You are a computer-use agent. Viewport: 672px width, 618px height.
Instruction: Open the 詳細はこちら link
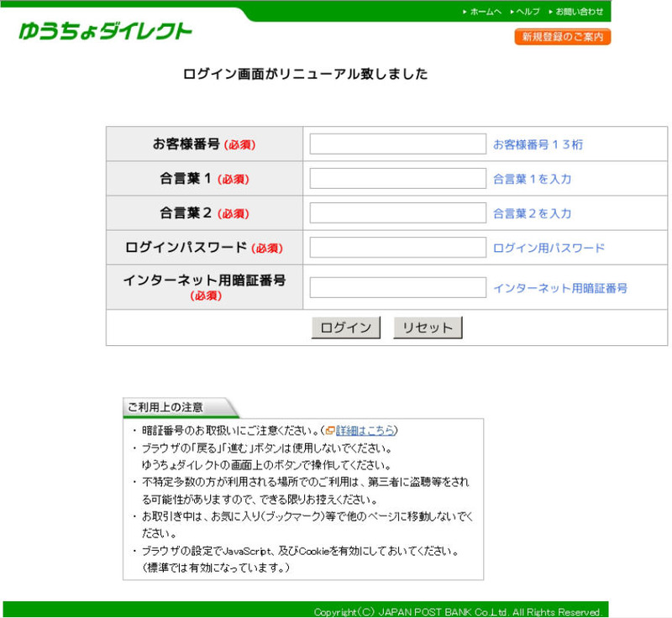[365, 431]
